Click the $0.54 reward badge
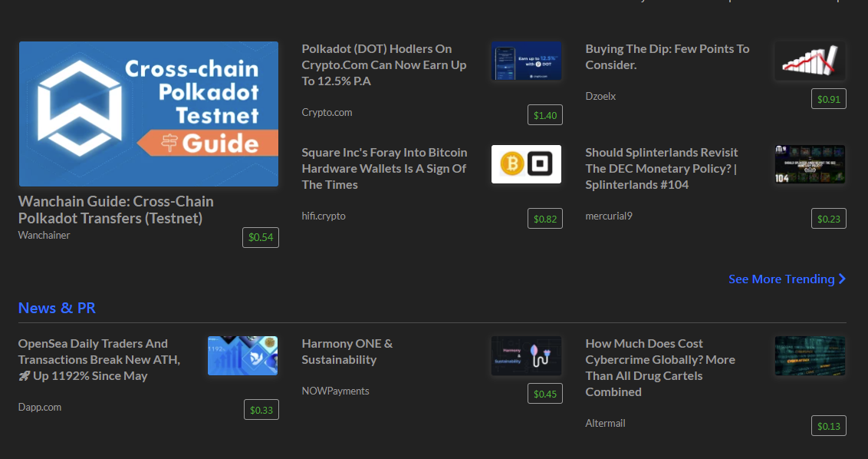The height and width of the screenshot is (459, 868). tap(261, 237)
